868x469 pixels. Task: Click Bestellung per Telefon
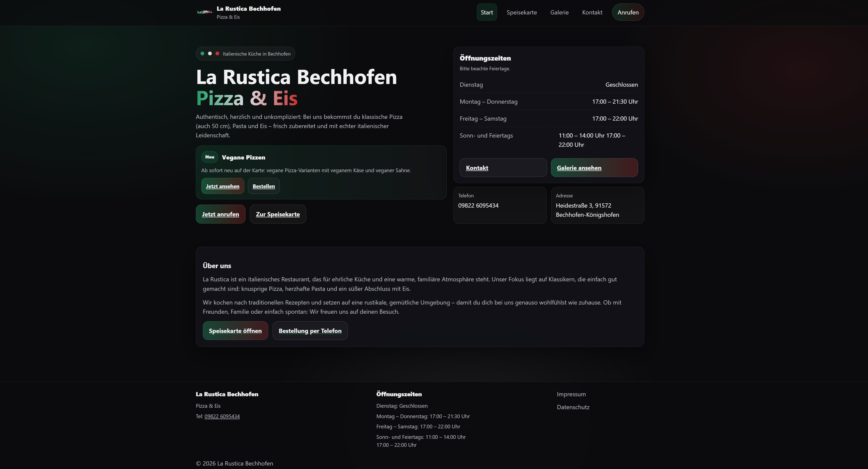(x=310, y=330)
